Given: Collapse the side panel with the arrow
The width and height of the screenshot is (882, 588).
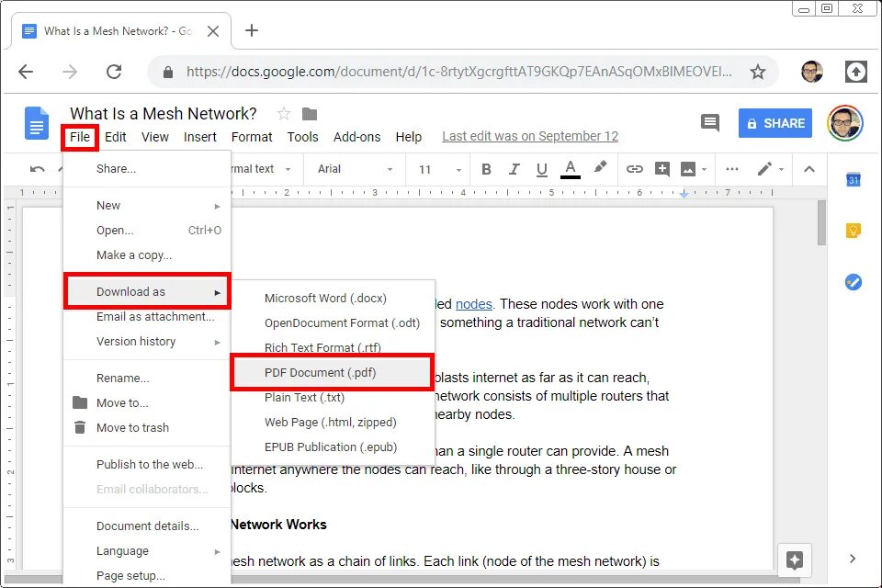Looking at the screenshot, I should point(853,559).
